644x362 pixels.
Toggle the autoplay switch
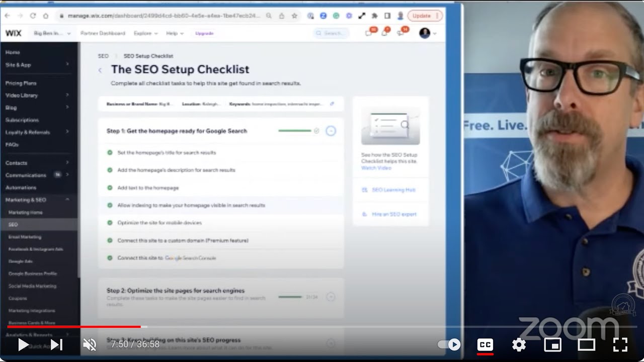(449, 344)
